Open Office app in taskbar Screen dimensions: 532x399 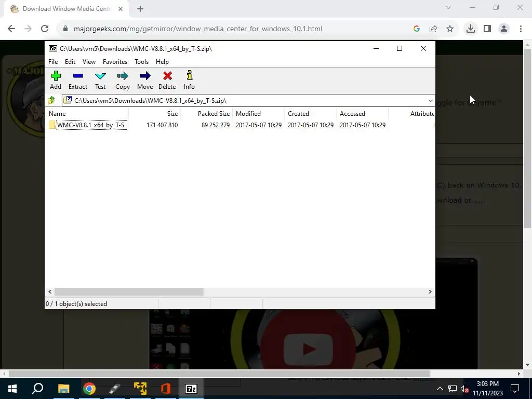click(x=166, y=389)
